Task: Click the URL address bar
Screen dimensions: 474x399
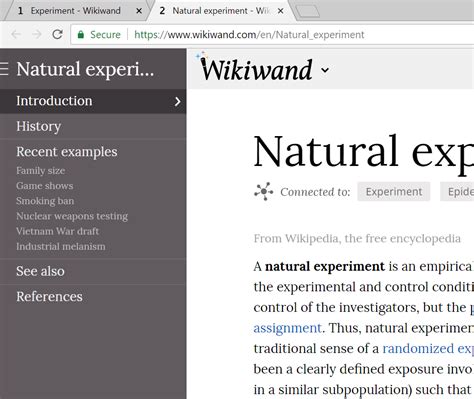Action: tap(272, 34)
